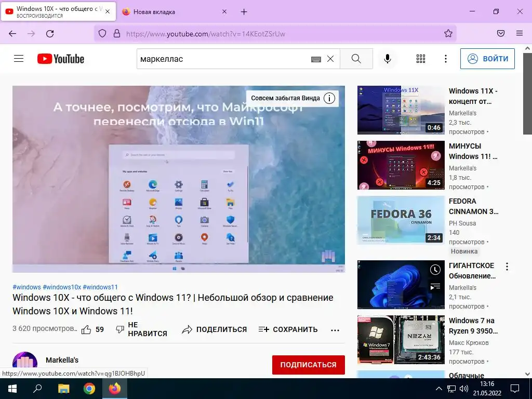
Task: Click Markella's channel avatar
Action: [x=25, y=361]
